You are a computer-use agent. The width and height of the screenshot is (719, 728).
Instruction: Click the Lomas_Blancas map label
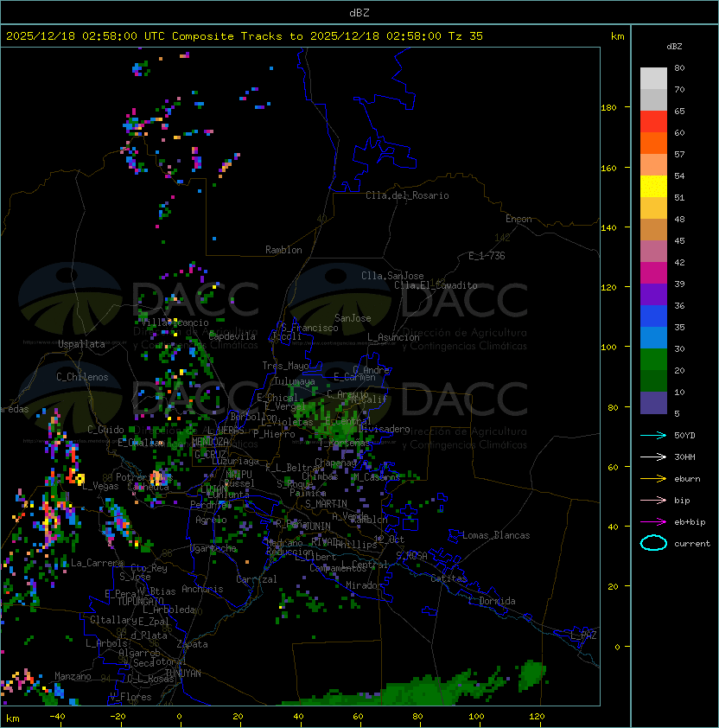496,535
